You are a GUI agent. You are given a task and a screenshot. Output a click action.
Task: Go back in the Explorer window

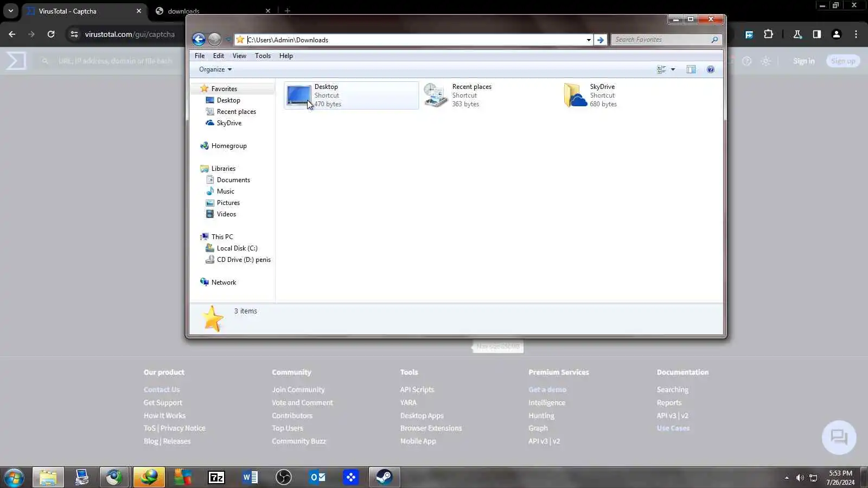199,39
